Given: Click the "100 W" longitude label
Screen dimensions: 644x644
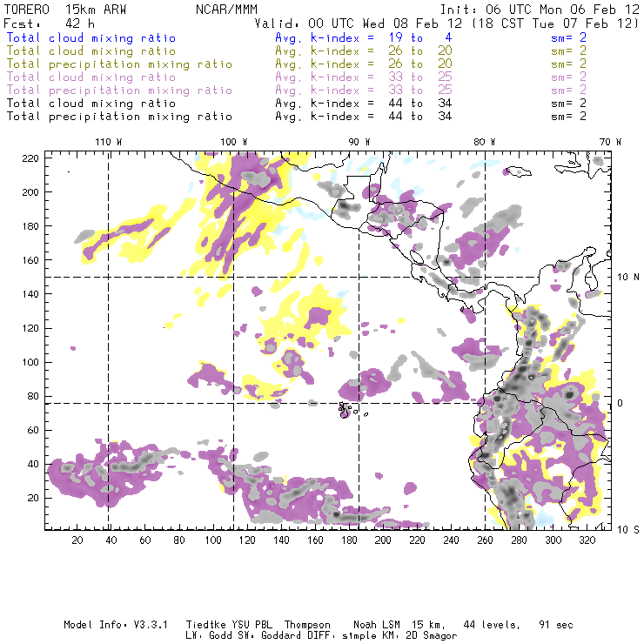Looking at the screenshot, I should tap(234, 142).
